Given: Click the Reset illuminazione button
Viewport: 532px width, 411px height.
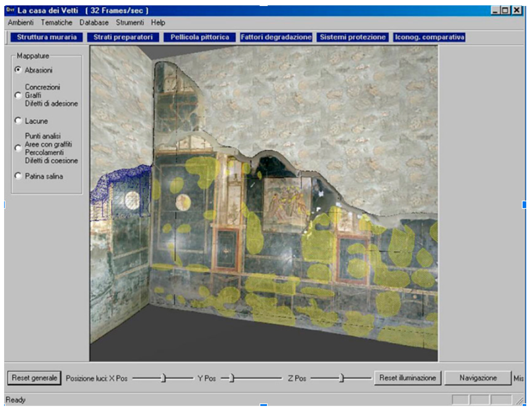Looking at the screenshot, I should (x=408, y=378).
